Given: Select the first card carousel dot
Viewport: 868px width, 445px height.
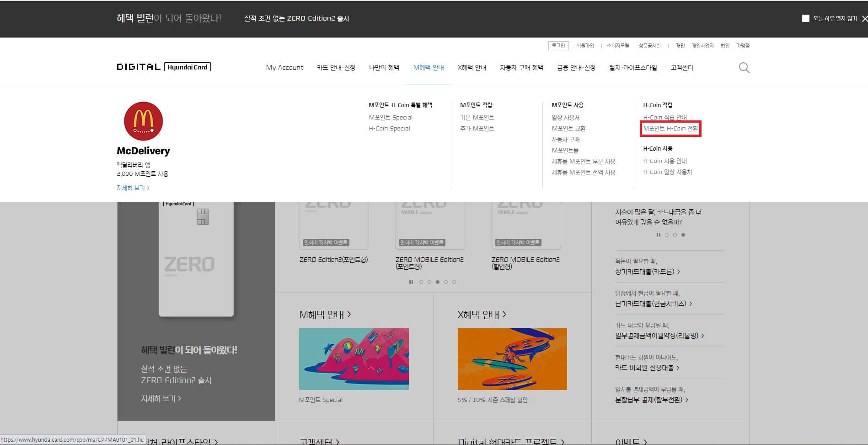Looking at the screenshot, I should [421, 282].
